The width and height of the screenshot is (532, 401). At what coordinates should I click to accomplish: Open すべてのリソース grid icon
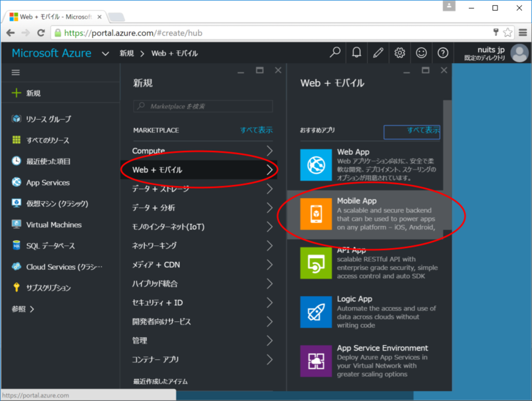pyautogui.click(x=16, y=140)
